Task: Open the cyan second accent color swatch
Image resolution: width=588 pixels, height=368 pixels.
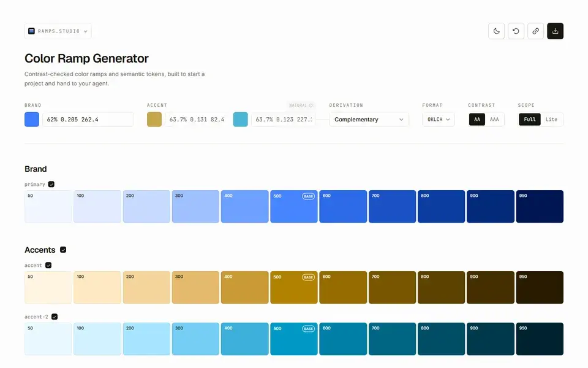Action: pos(240,120)
